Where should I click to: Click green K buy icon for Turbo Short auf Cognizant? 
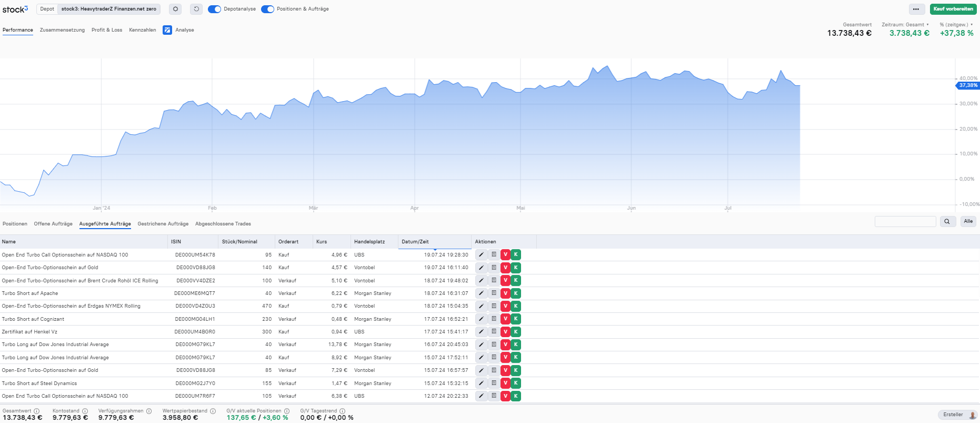(516, 319)
